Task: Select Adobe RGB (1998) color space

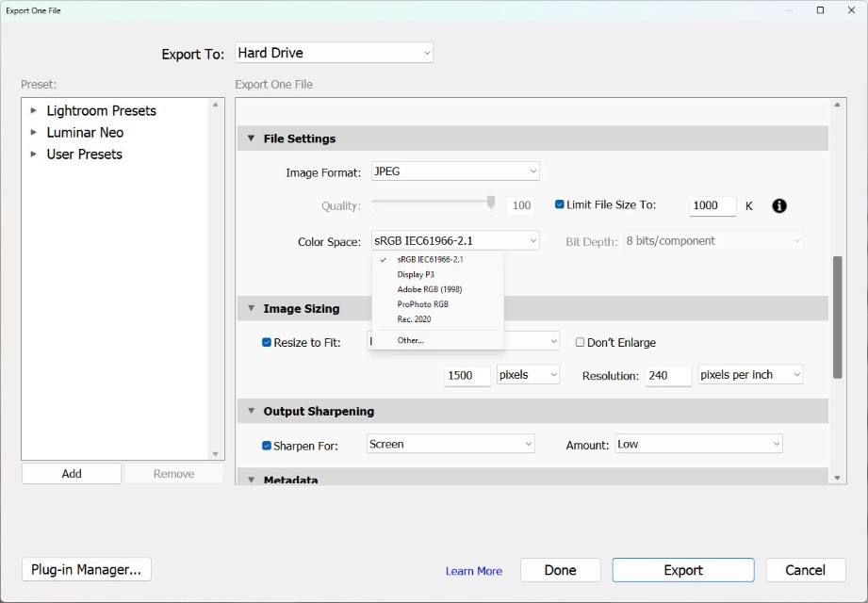Action: click(429, 289)
